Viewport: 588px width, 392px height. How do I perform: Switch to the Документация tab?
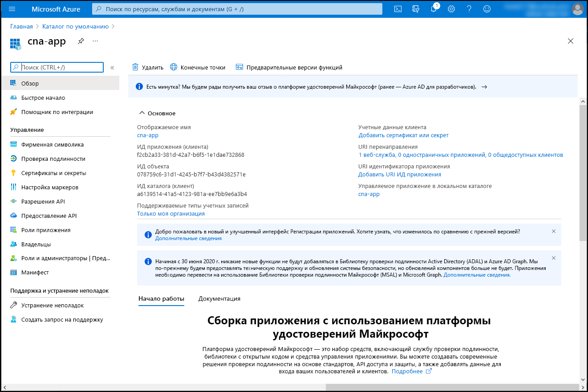coord(219,298)
